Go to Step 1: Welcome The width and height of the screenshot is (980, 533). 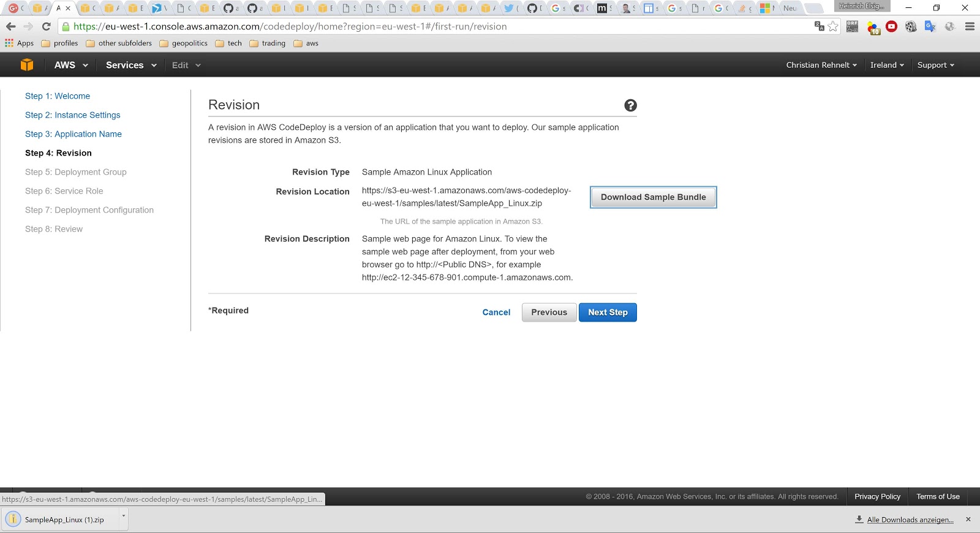[x=58, y=96]
